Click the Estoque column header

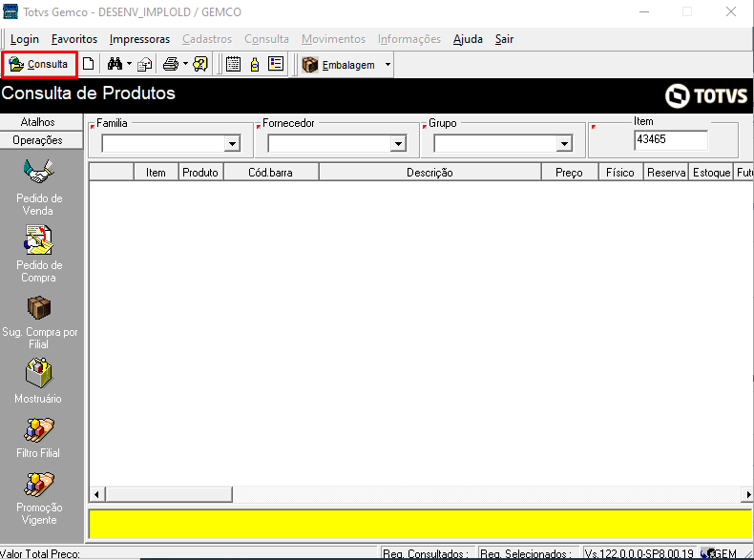click(711, 172)
